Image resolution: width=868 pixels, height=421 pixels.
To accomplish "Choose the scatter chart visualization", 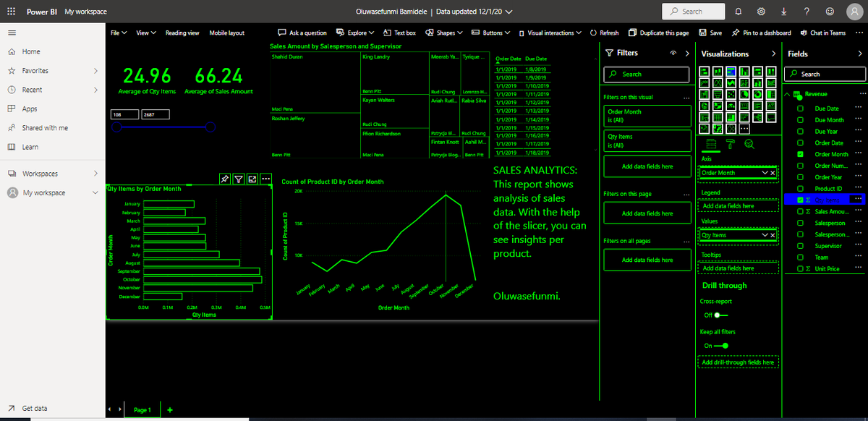I will point(731,94).
